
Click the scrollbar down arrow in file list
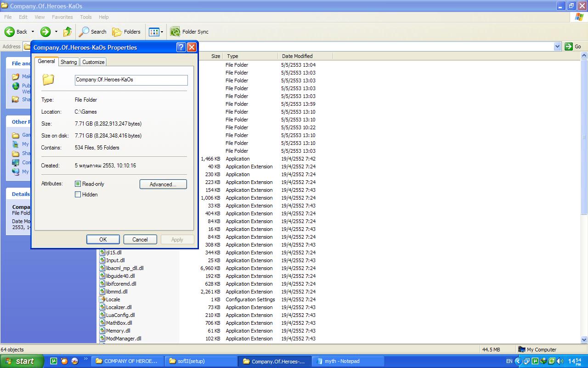coord(584,339)
